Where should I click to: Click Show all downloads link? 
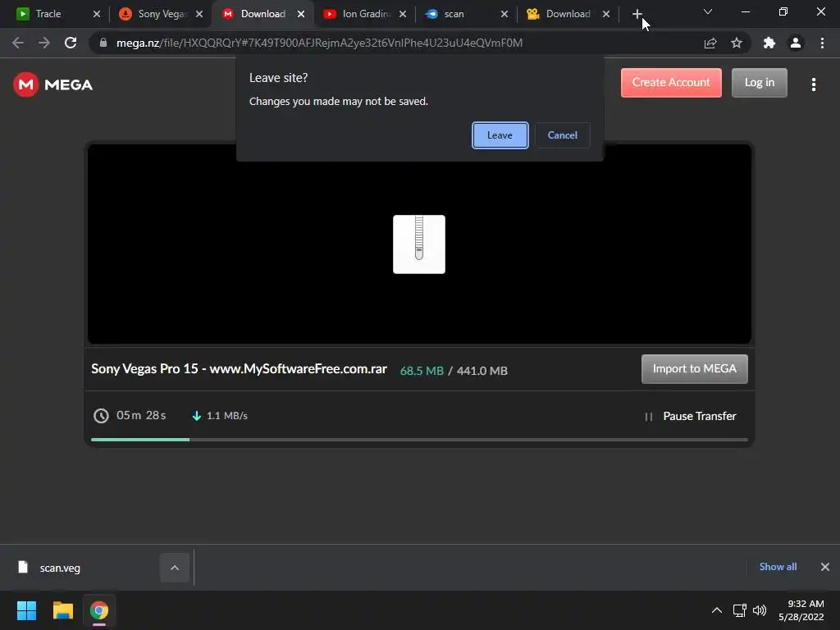[778, 567]
